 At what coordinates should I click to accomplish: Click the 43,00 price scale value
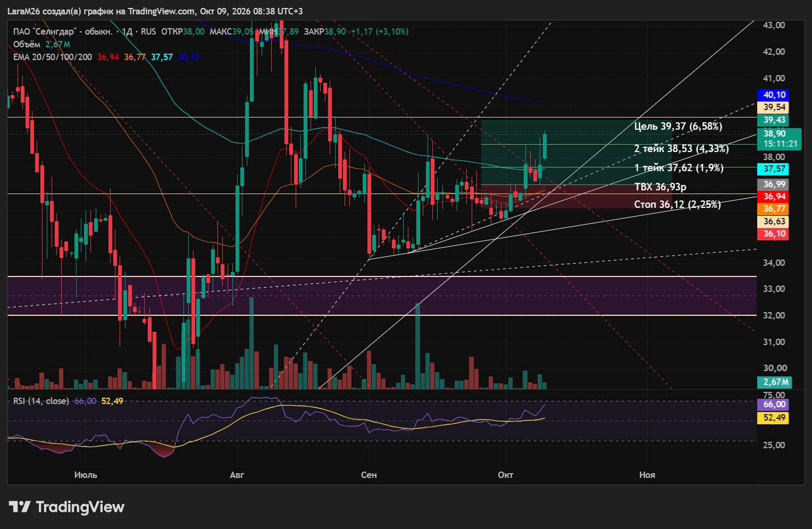774,26
